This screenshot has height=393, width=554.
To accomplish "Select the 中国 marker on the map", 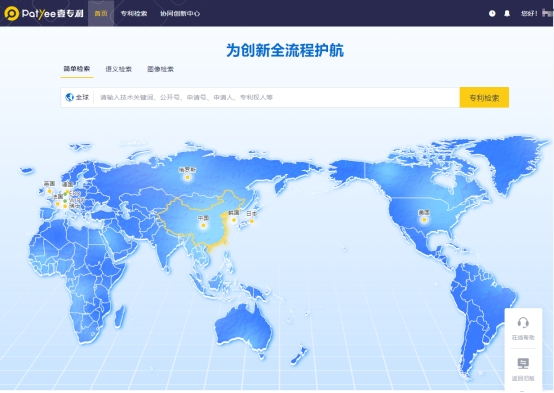I will point(203,225).
